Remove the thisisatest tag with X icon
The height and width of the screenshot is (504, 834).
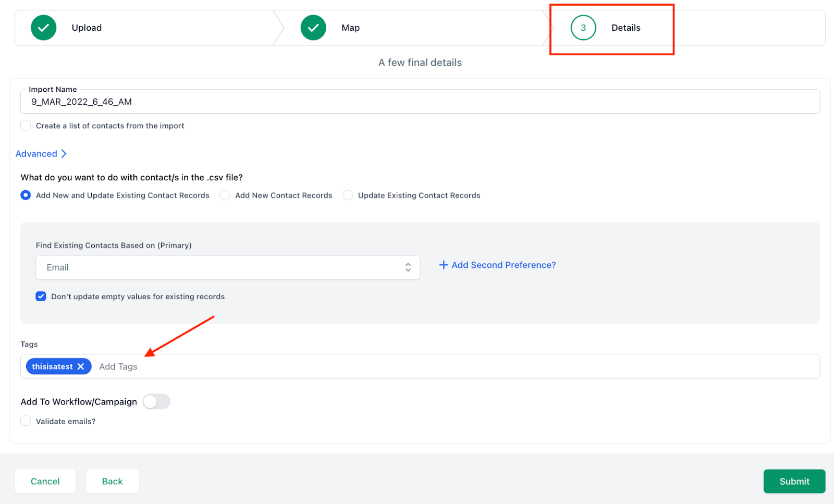(81, 366)
